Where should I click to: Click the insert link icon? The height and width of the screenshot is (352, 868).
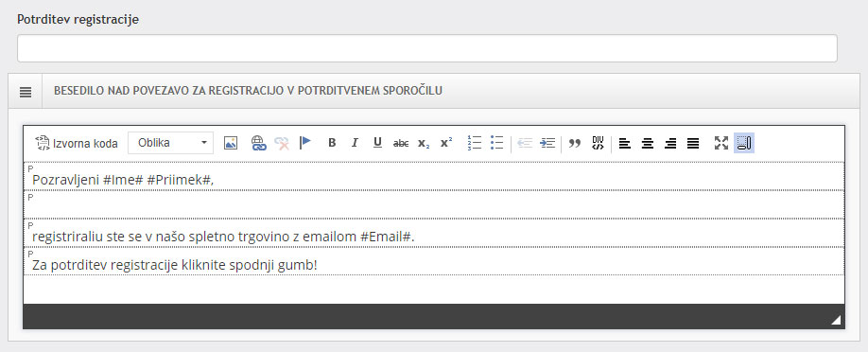[x=258, y=143]
